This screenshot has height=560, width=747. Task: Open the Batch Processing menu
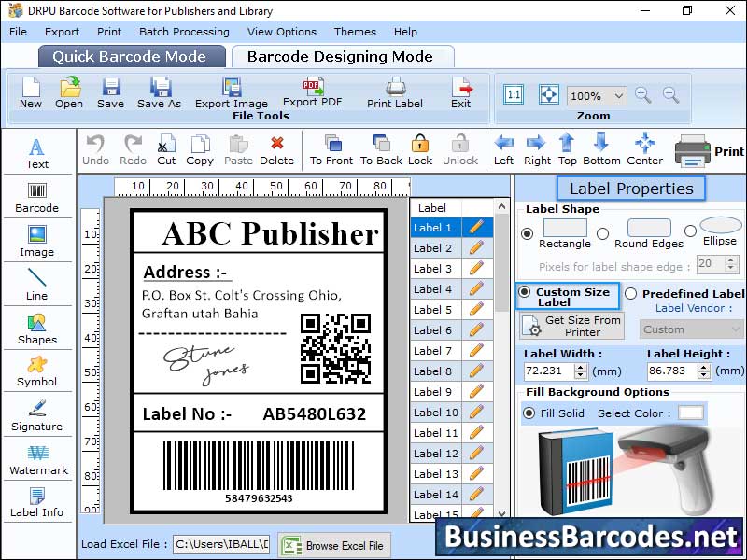pyautogui.click(x=184, y=31)
